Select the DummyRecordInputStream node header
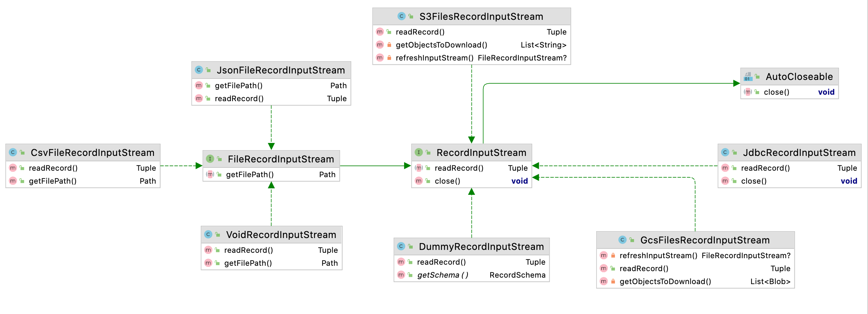The width and height of the screenshot is (868, 314). click(471, 246)
